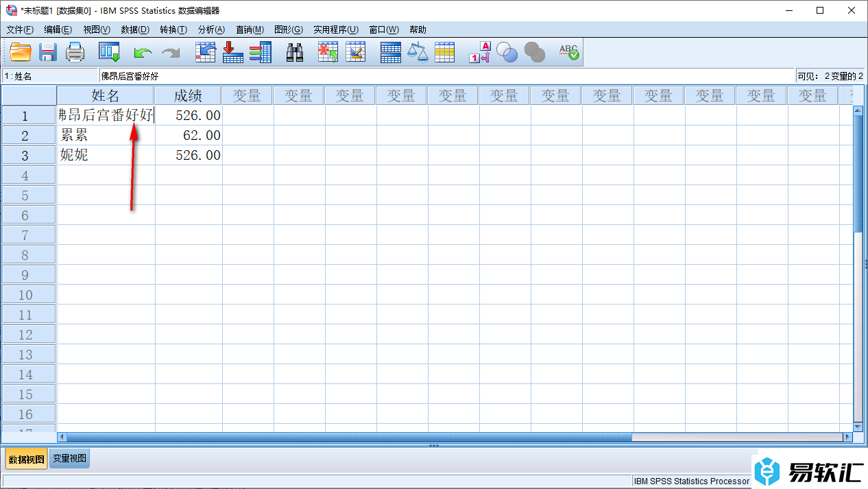Click the horizontal scrollbar thumb
868x489 pixels.
(x=349, y=437)
